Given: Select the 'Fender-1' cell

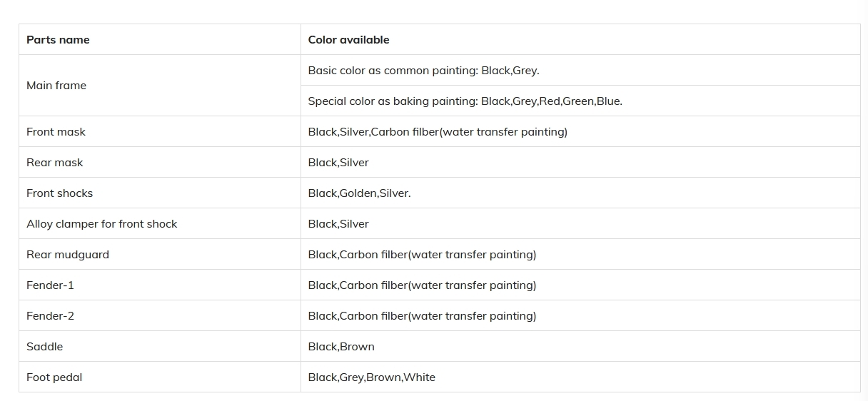Looking at the screenshot, I should click(x=160, y=285).
